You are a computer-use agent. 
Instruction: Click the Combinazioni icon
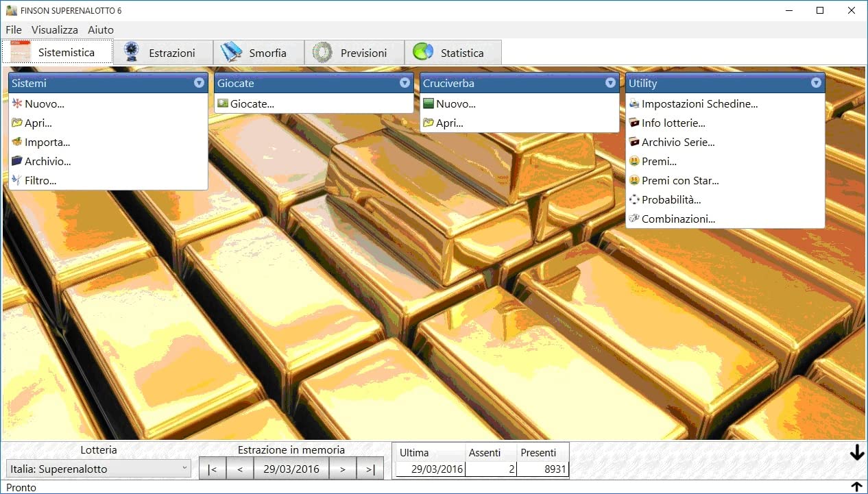634,219
